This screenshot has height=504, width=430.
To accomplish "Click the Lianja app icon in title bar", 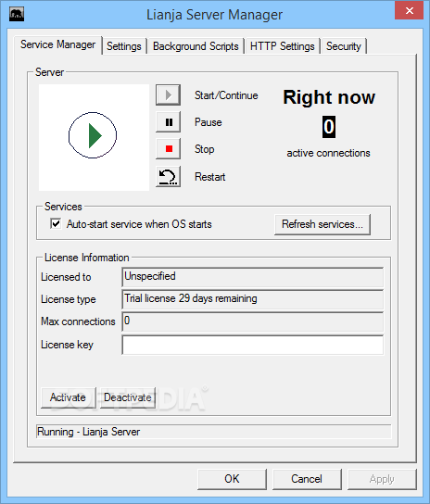I will pyautogui.click(x=17, y=15).
